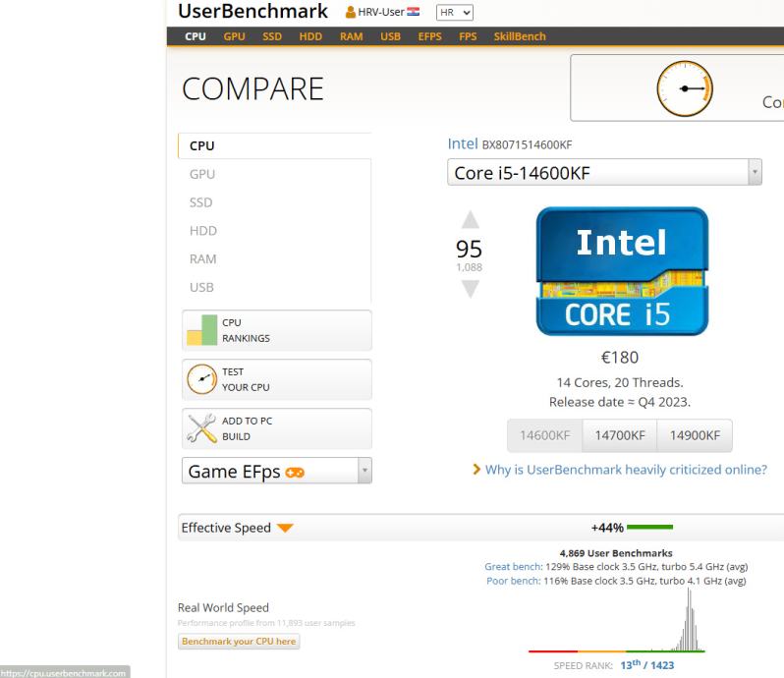Click the +44% green effective speed bar

(x=649, y=527)
